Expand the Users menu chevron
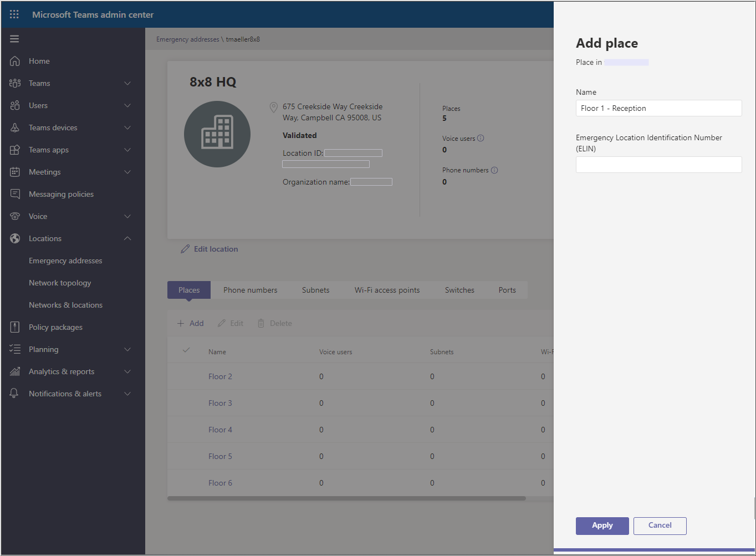 [127, 105]
